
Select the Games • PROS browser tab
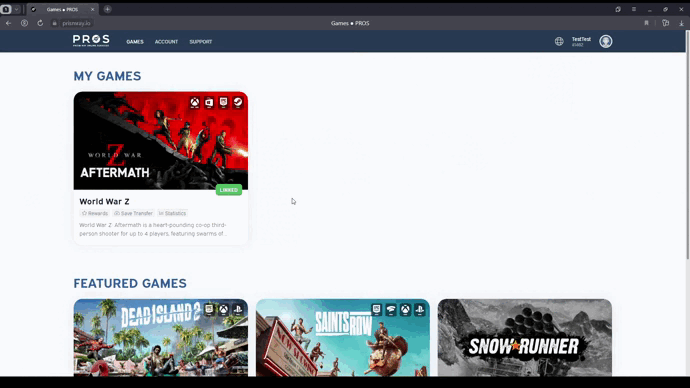pos(62,9)
